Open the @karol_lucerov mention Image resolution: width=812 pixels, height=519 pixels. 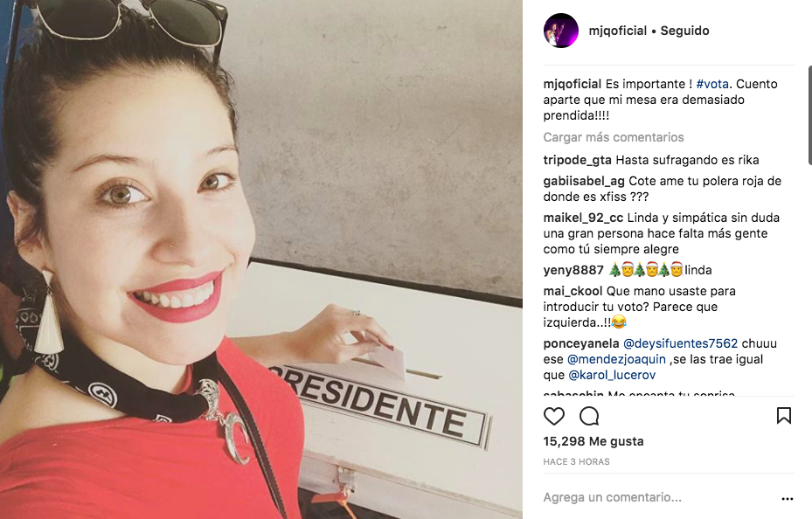(612, 375)
